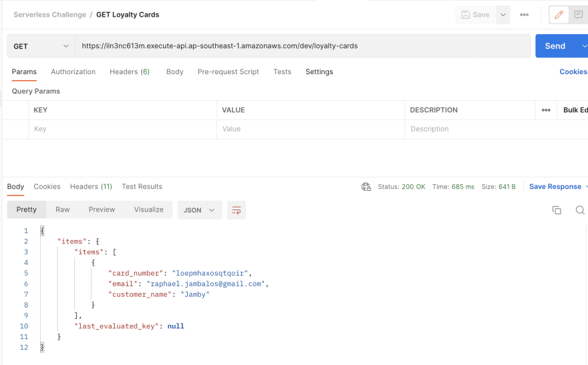Search the response with magnifier icon
This screenshot has height=365, width=588.
tap(580, 210)
